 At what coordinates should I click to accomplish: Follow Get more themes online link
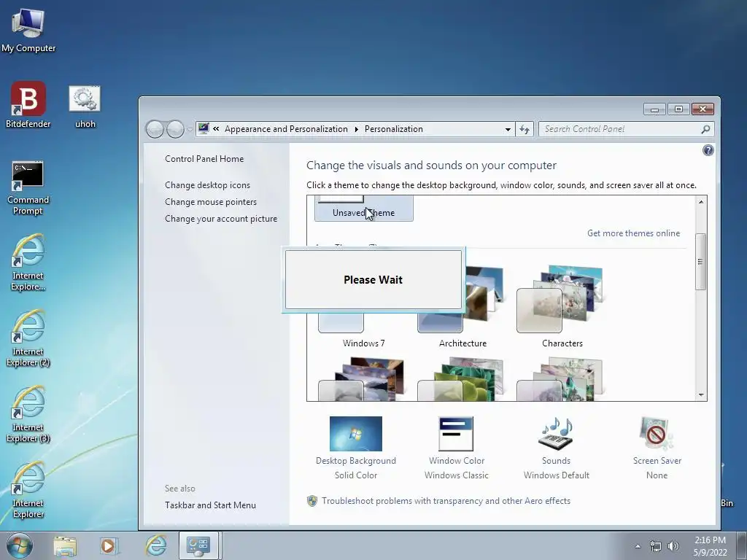coord(633,233)
